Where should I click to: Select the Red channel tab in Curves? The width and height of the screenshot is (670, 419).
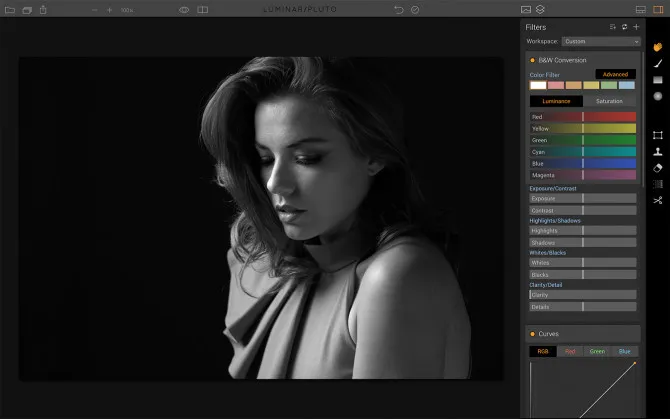[570, 352]
